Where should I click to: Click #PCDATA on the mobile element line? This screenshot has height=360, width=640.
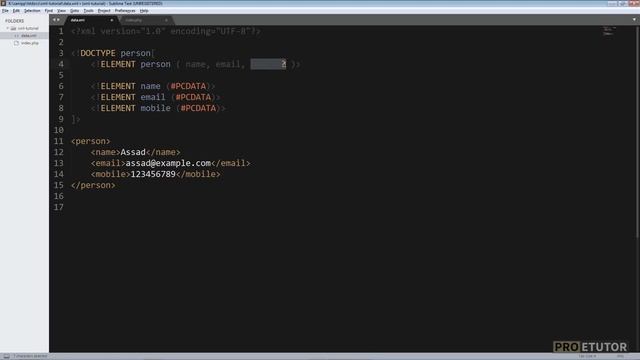(198, 108)
